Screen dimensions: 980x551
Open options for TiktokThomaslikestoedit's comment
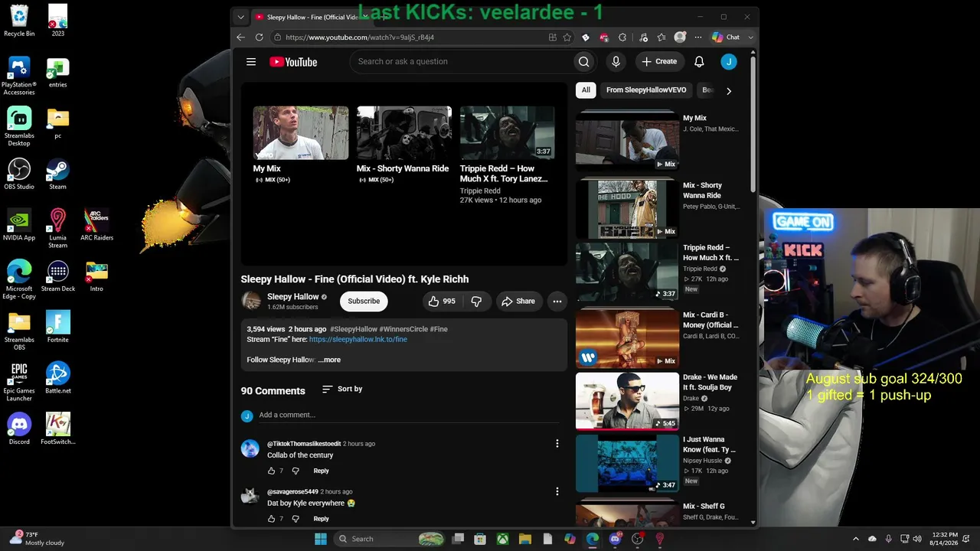point(557,444)
